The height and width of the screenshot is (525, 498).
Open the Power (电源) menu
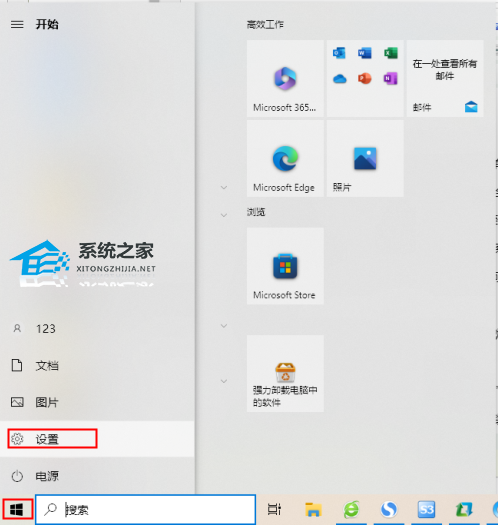click(97, 476)
